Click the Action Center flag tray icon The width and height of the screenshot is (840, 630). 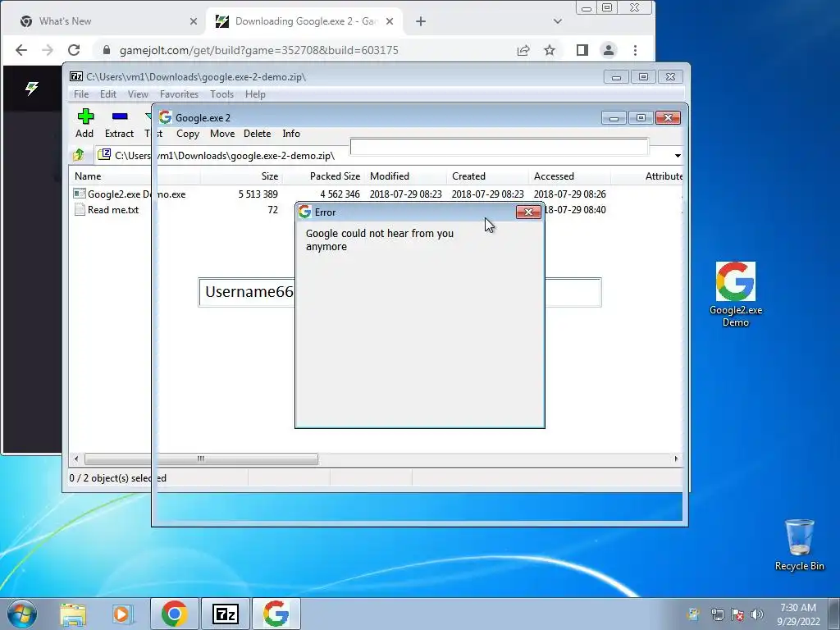737,614
